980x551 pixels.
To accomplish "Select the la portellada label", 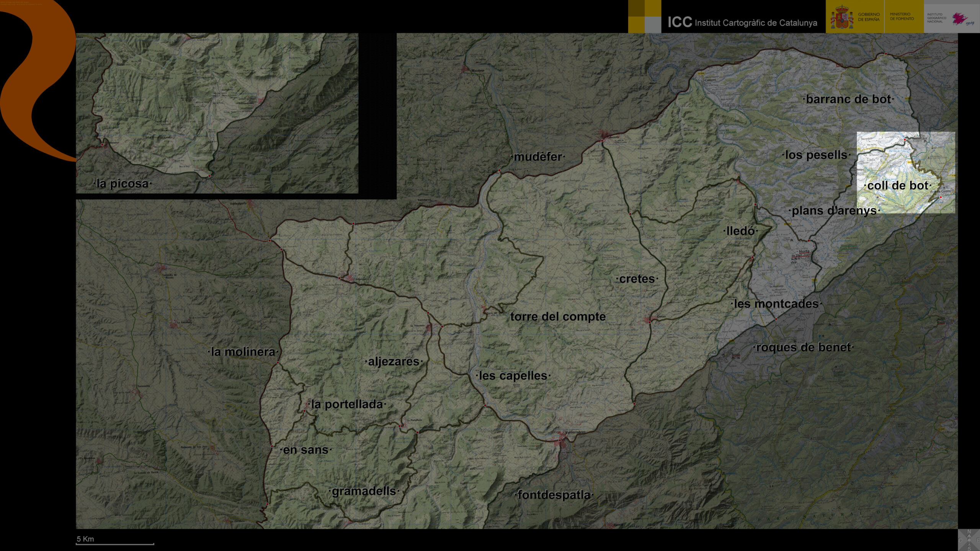I will 347,404.
